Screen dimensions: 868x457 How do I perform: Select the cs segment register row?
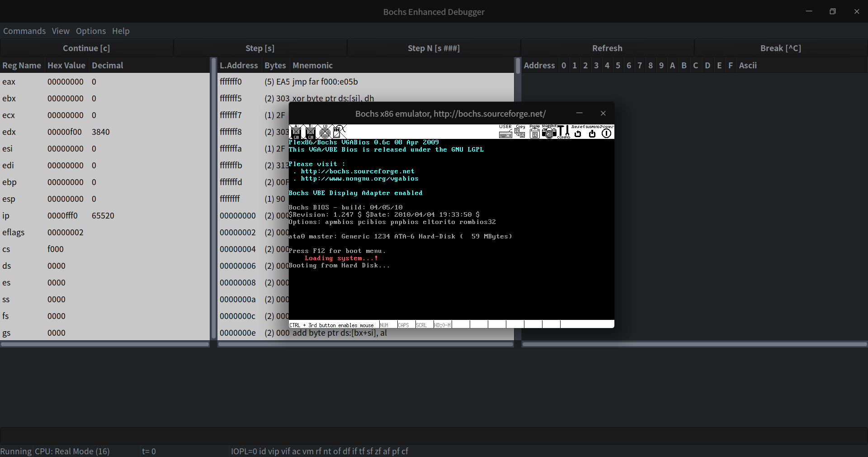click(x=105, y=249)
